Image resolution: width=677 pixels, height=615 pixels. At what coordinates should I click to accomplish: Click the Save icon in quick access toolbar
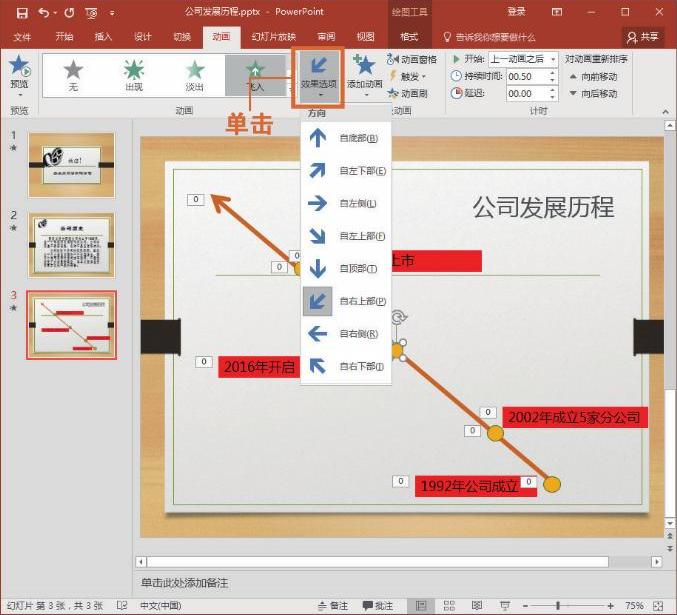22,13
